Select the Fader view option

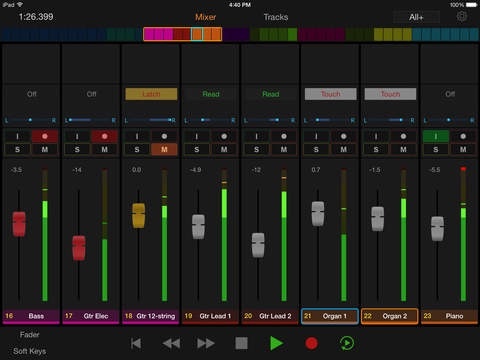pyautogui.click(x=29, y=334)
